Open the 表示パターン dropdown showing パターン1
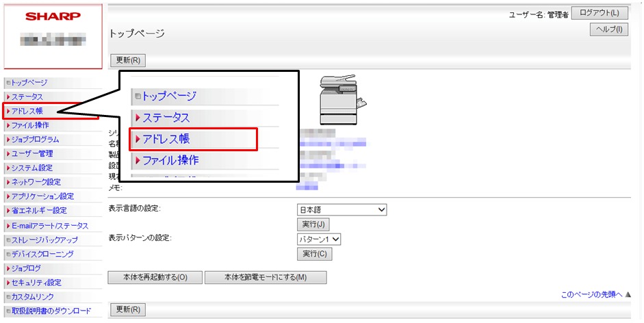Viewport: 644px width, 323px height. click(x=319, y=239)
